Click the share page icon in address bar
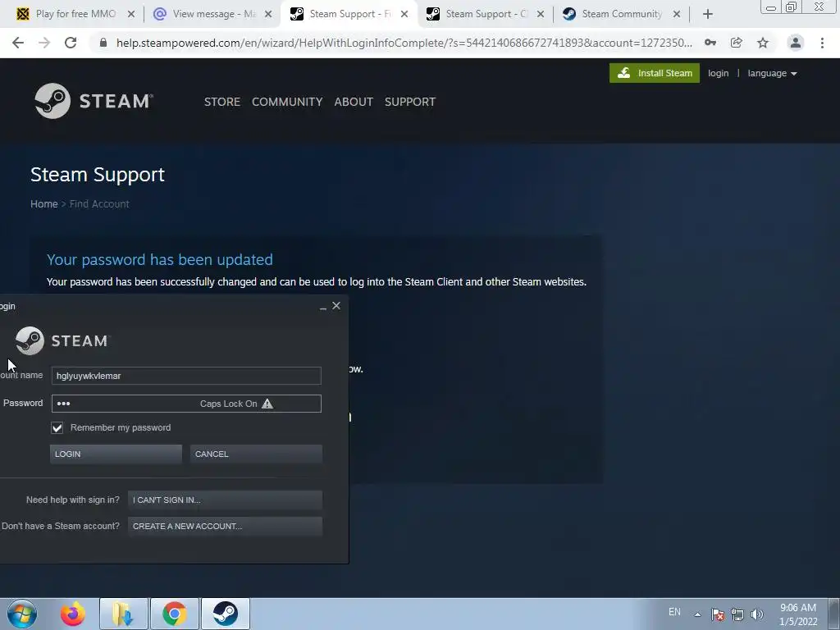 point(737,43)
